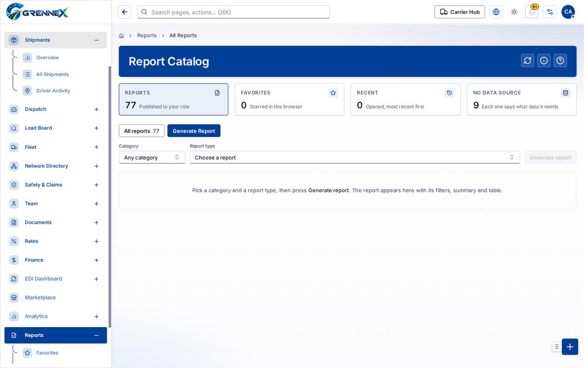This screenshot has width=588, height=368.
Task: Focus the Search pages, actions field
Action: (233, 12)
